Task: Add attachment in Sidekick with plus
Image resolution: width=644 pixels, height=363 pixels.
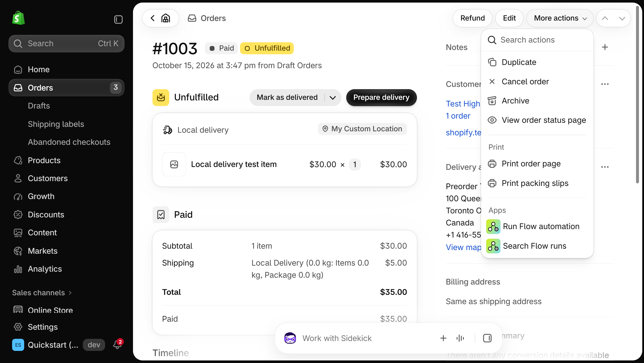Action: 443,338
